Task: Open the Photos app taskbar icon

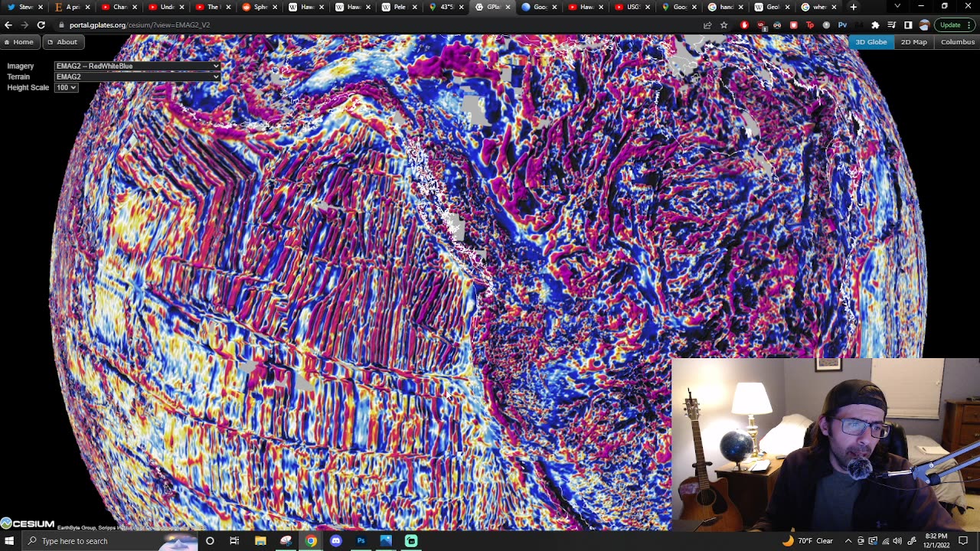Action: [386, 541]
